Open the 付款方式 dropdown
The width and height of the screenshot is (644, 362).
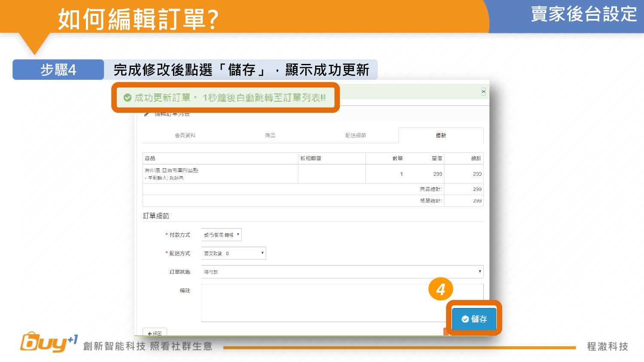tap(222, 235)
